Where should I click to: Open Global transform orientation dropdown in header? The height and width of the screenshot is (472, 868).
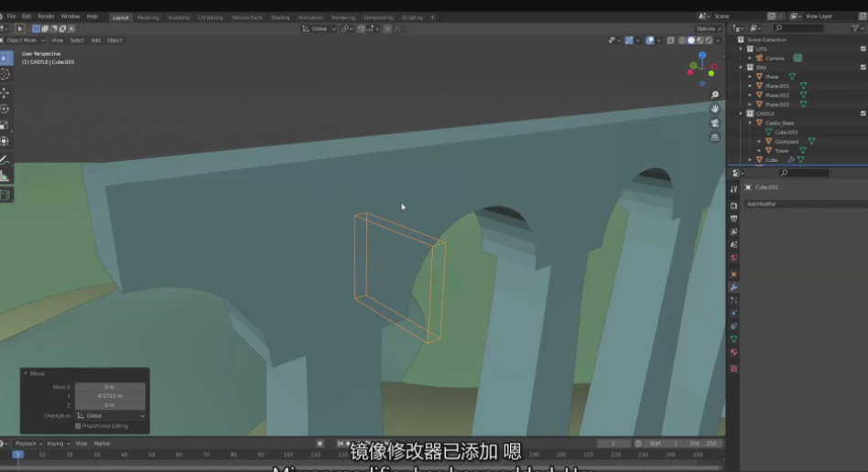[x=319, y=28]
